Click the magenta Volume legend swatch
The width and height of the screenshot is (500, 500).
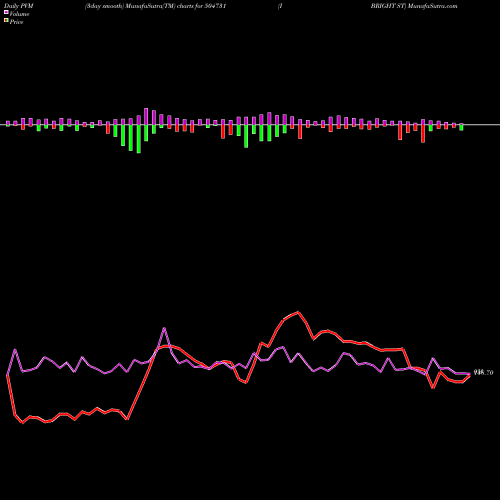point(6,13)
